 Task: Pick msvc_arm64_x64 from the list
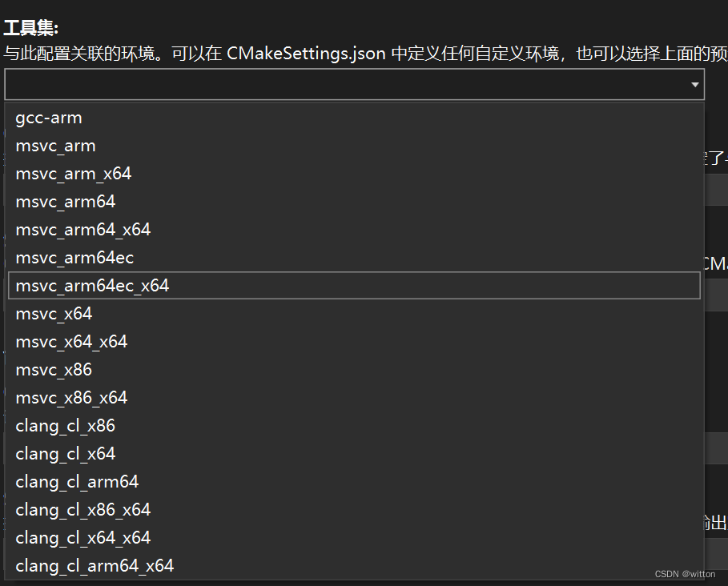(x=82, y=229)
